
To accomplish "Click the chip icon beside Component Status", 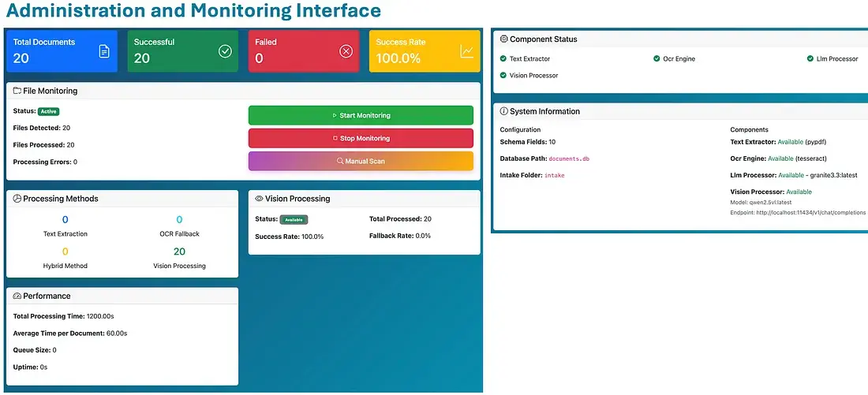I will (504, 39).
